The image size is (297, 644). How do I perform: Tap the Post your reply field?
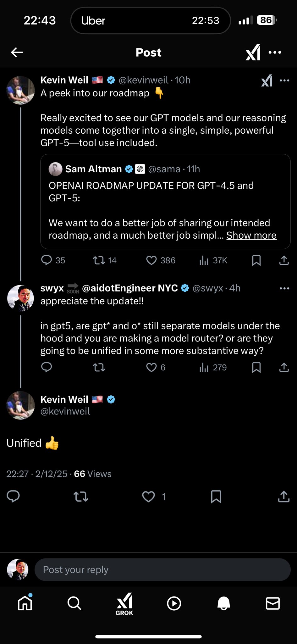click(162, 569)
